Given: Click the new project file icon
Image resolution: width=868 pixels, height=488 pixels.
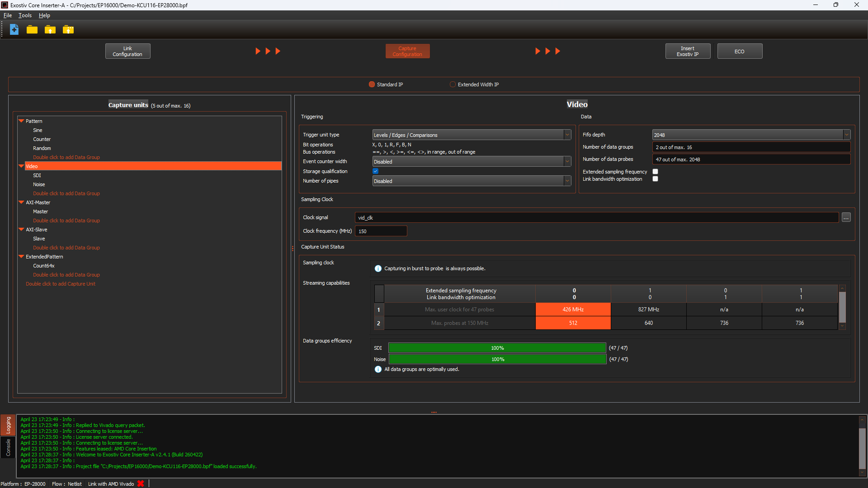Looking at the screenshot, I should pos(14,30).
